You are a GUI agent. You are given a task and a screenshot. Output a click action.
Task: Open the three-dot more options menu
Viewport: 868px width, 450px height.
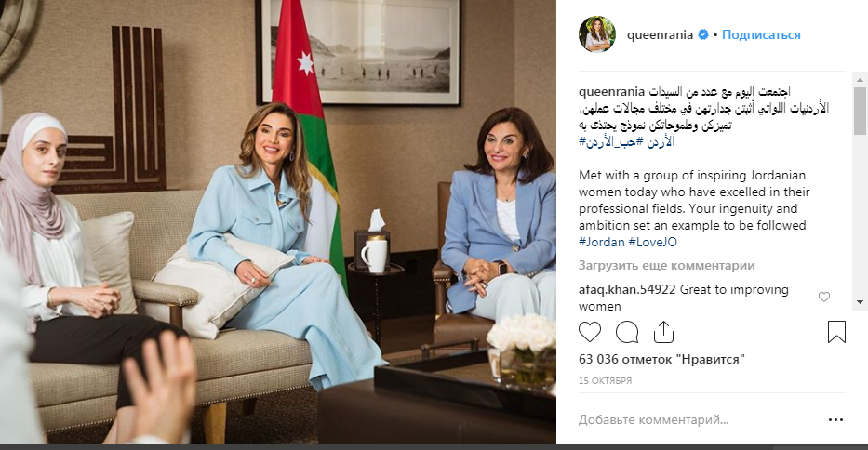coord(835,420)
